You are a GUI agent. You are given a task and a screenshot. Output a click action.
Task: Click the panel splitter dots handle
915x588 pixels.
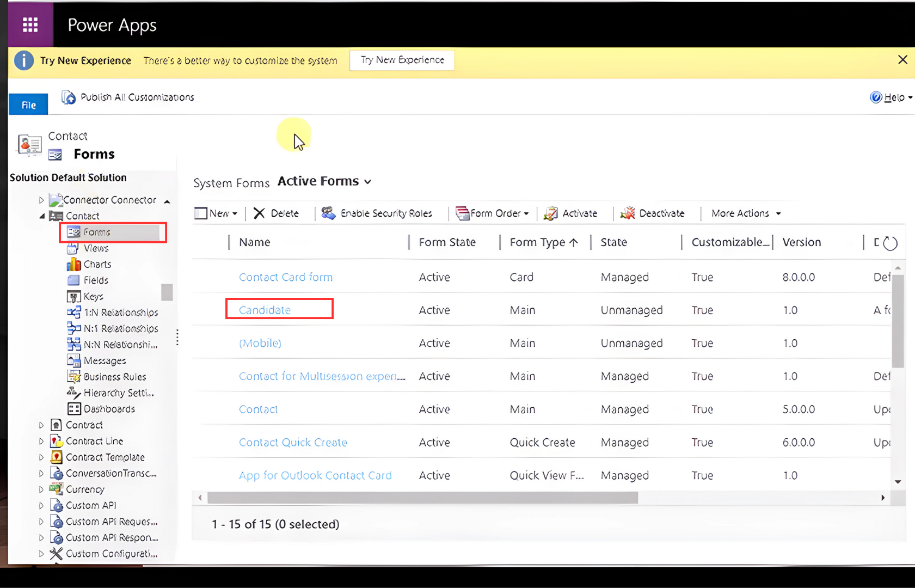[177, 337]
